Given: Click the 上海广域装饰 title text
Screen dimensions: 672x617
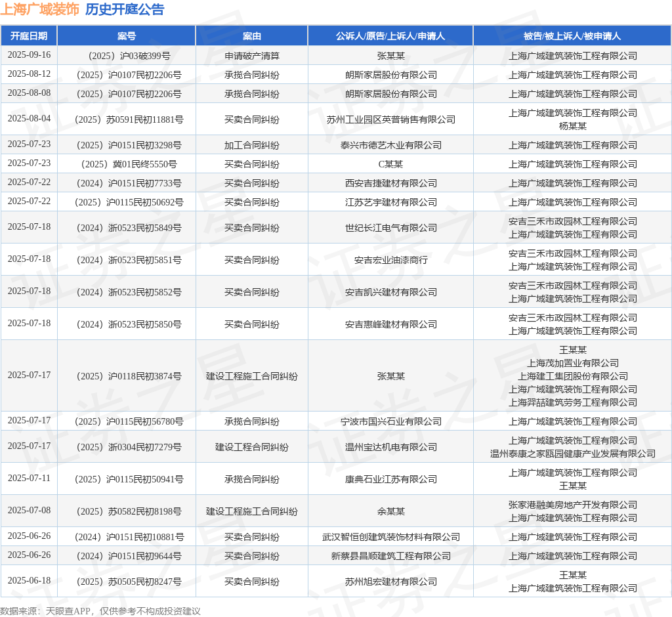Looking at the screenshot, I should point(40,9).
